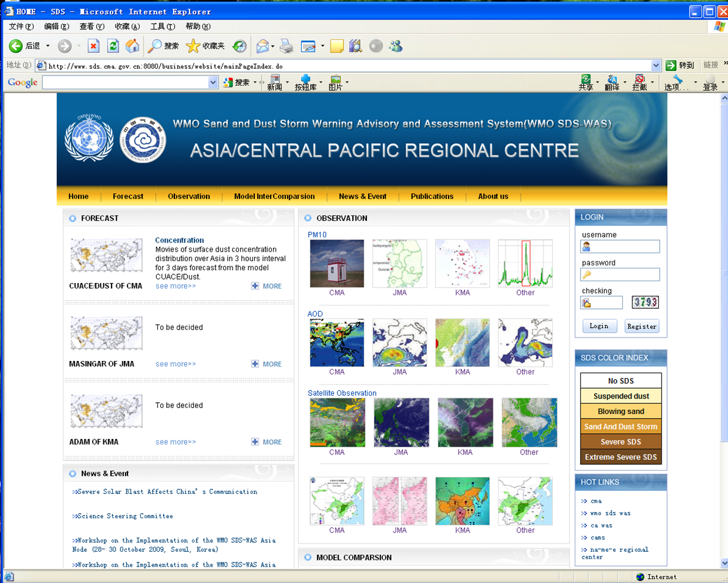The image size is (728, 583).
Task: Open the History clock icon
Action: (x=240, y=46)
